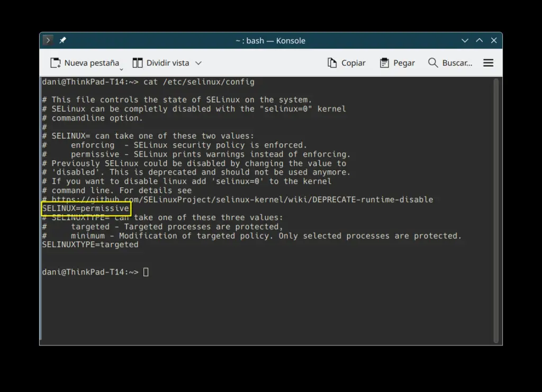The image size is (542, 392).
Task: Toggle the pin icon in the title bar
Action: click(62, 41)
